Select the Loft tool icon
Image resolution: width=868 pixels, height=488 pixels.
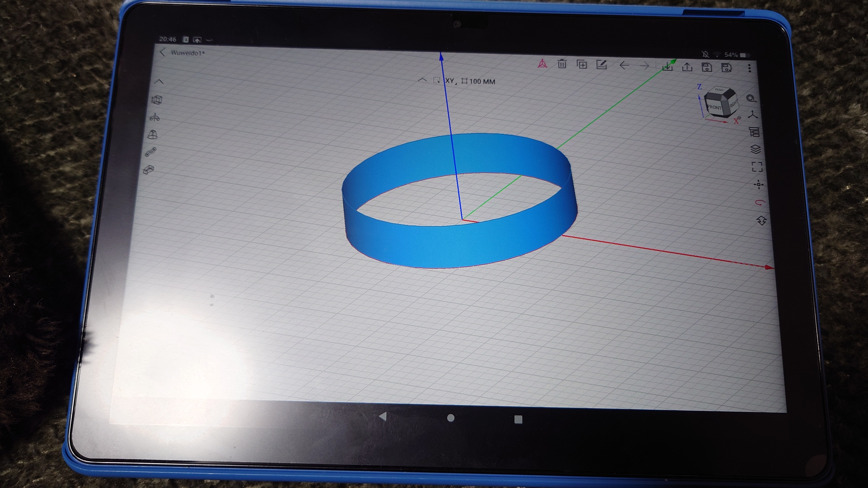(153, 135)
